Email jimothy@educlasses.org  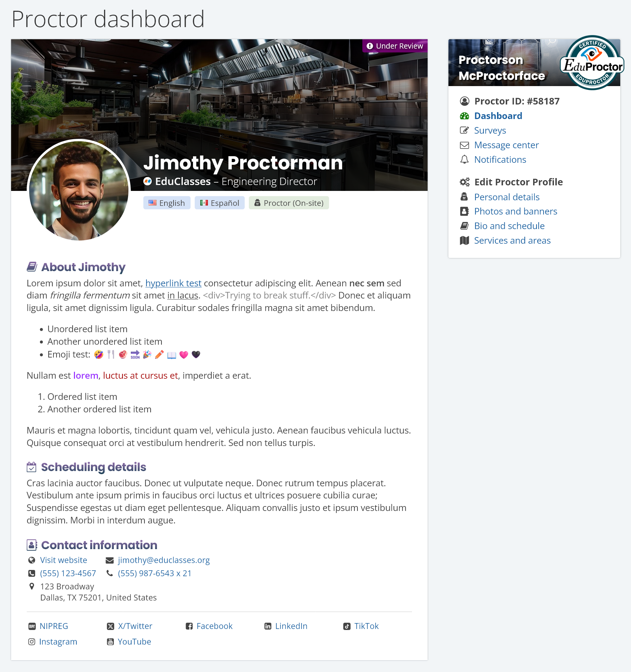(164, 560)
